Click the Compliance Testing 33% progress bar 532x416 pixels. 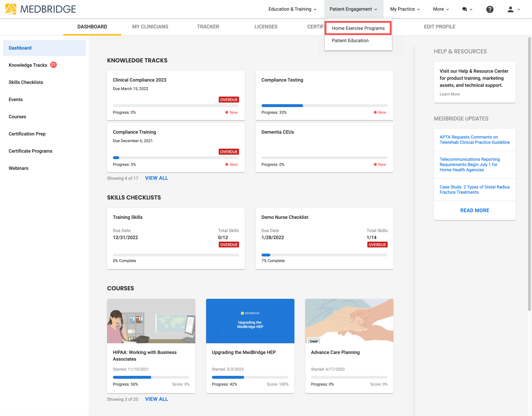[x=324, y=106]
